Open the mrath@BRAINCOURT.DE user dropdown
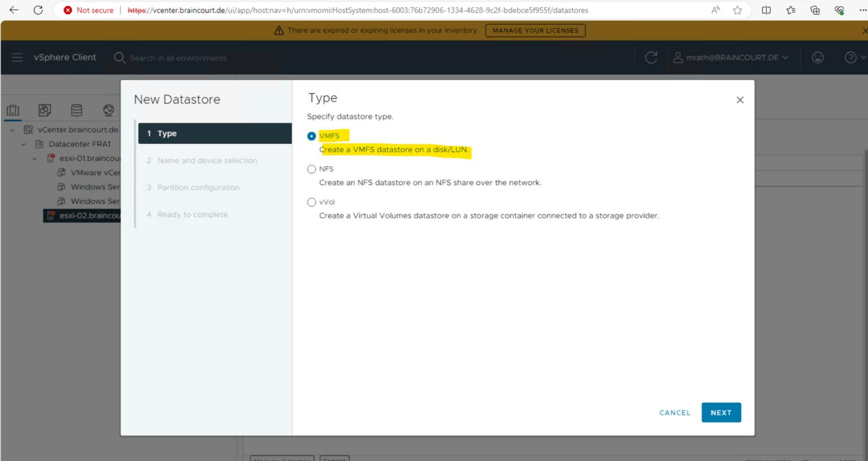The height and width of the screenshot is (461, 868). coord(732,57)
